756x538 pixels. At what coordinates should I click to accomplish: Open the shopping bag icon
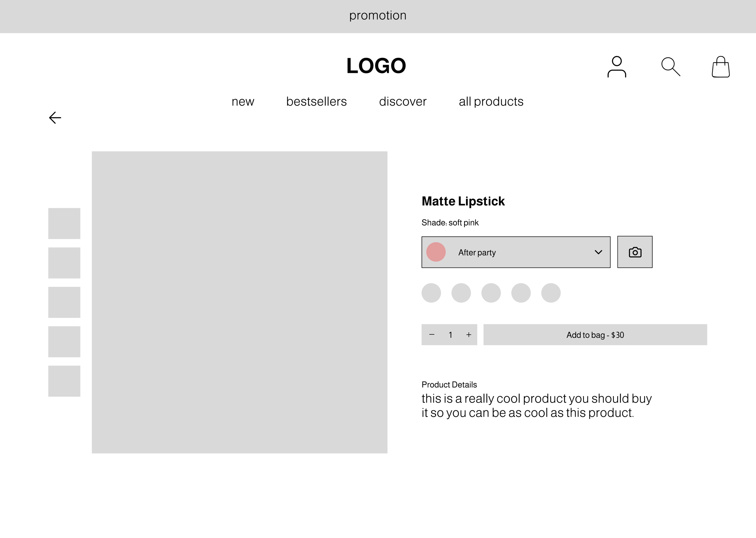(x=721, y=67)
